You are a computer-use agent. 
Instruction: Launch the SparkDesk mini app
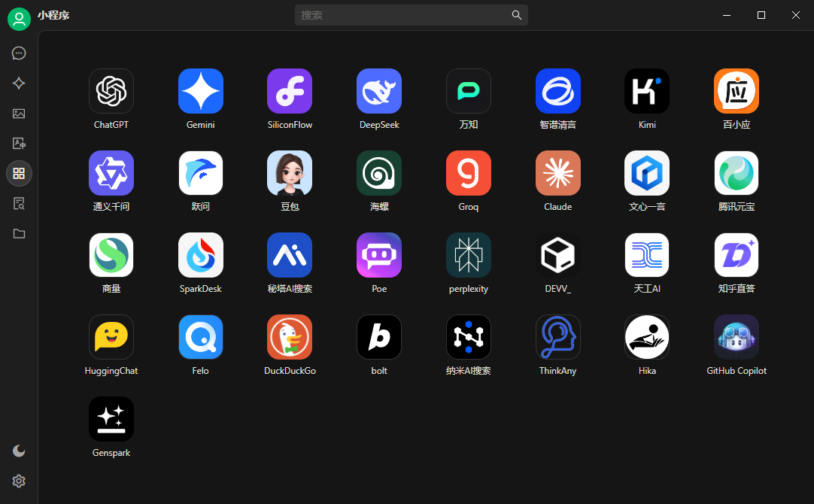coord(200,255)
